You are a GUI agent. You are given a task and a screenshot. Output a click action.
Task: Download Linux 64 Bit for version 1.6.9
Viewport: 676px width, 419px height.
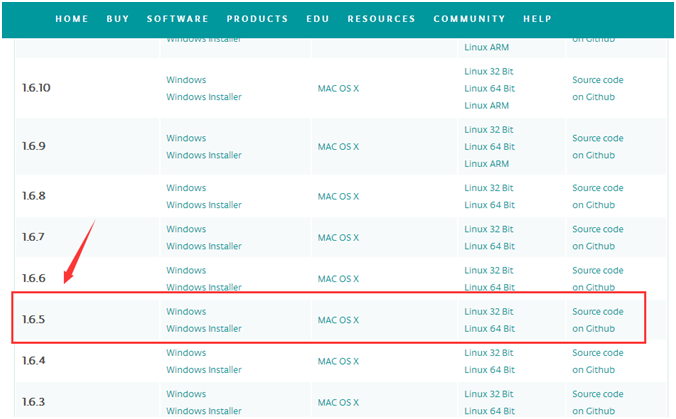490,147
